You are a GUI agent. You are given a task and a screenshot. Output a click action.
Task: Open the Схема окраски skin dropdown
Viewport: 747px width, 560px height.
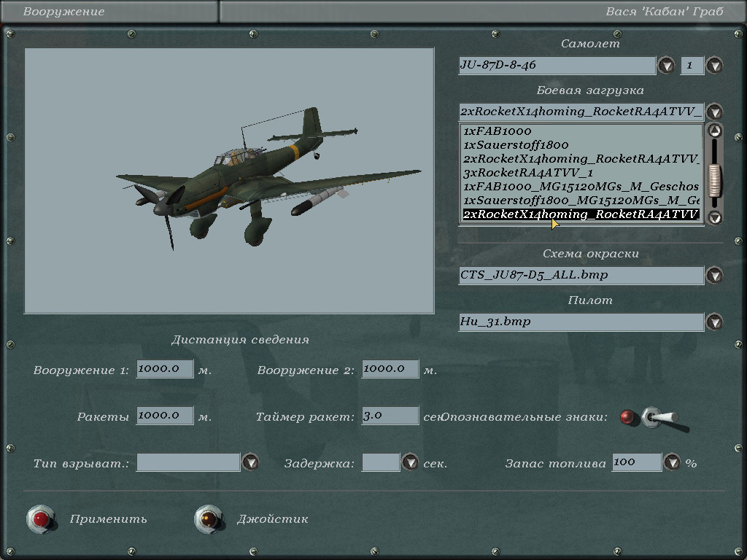point(714,275)
